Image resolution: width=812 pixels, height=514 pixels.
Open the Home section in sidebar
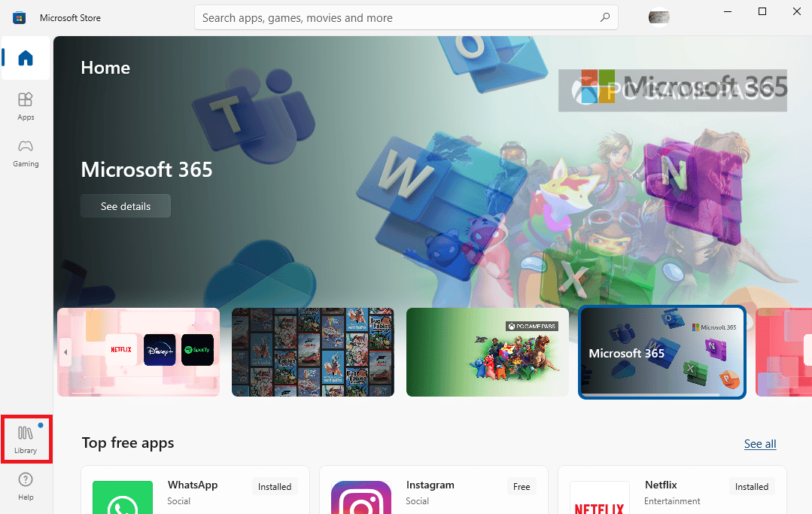point(26,58)
